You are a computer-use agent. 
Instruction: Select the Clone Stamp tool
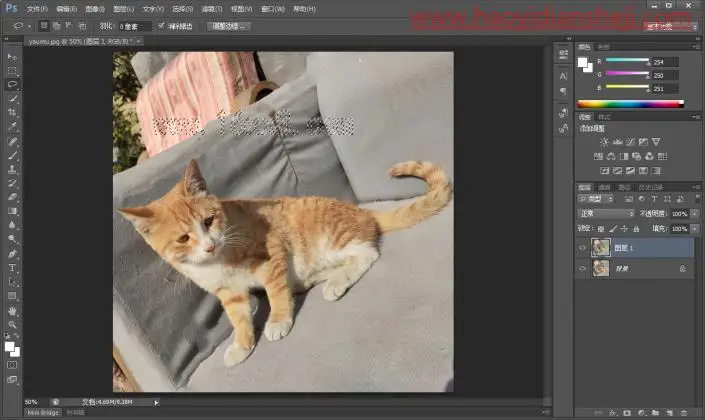coord(12,169)
